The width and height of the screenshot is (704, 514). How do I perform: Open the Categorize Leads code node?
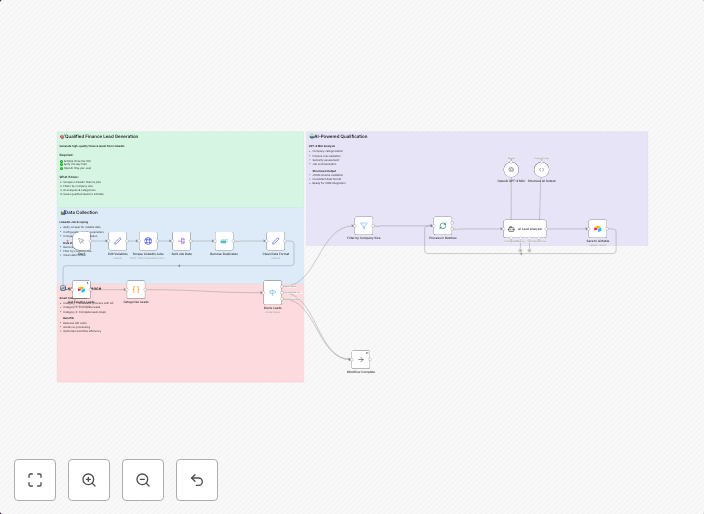[136, 289]
